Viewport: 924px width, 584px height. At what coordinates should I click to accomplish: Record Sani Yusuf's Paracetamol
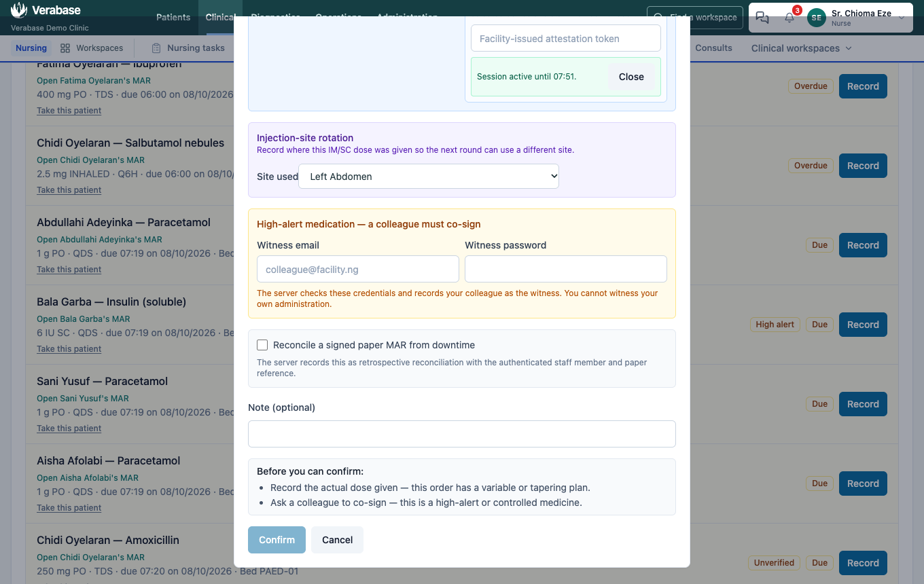(x=863, y=404)
